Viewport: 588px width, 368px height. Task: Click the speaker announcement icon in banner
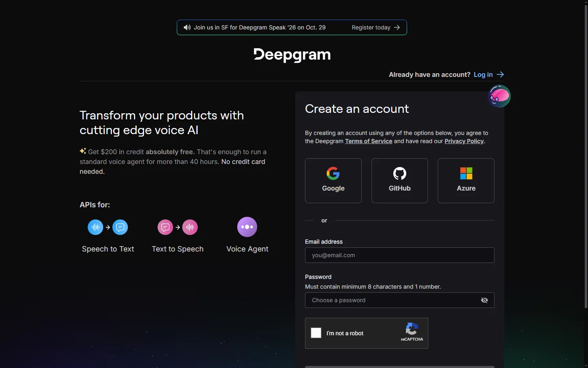click(x=187, y=27)
